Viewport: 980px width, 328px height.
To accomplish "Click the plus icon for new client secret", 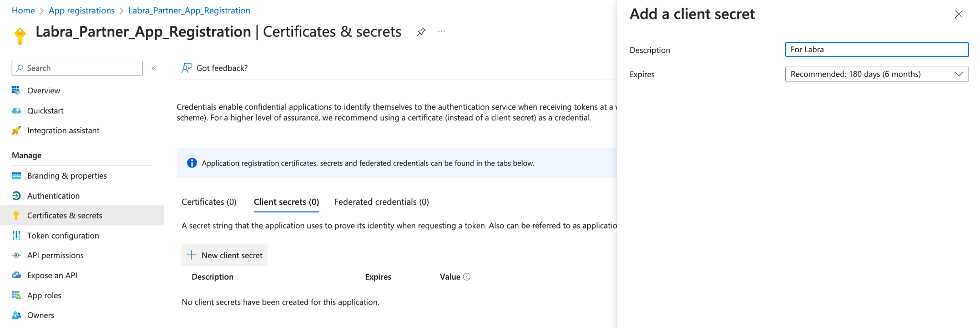I will pos(192,255).
